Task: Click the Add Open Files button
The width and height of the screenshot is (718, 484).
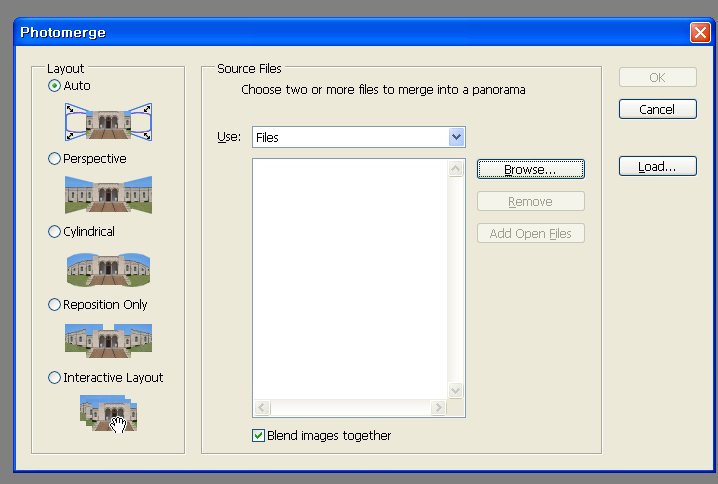Action: coord(531,233)
